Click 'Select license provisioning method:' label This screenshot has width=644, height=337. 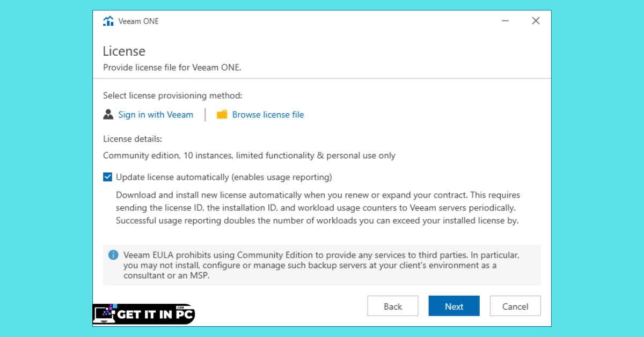coord(173,96)
